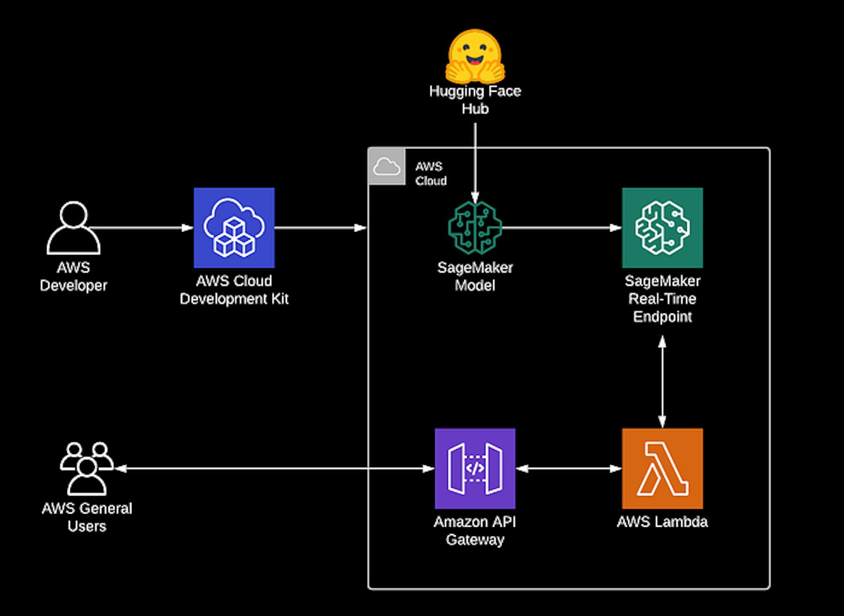
Task: Click the 'Hugging Face Hub' label
Action: click(475, 100)
